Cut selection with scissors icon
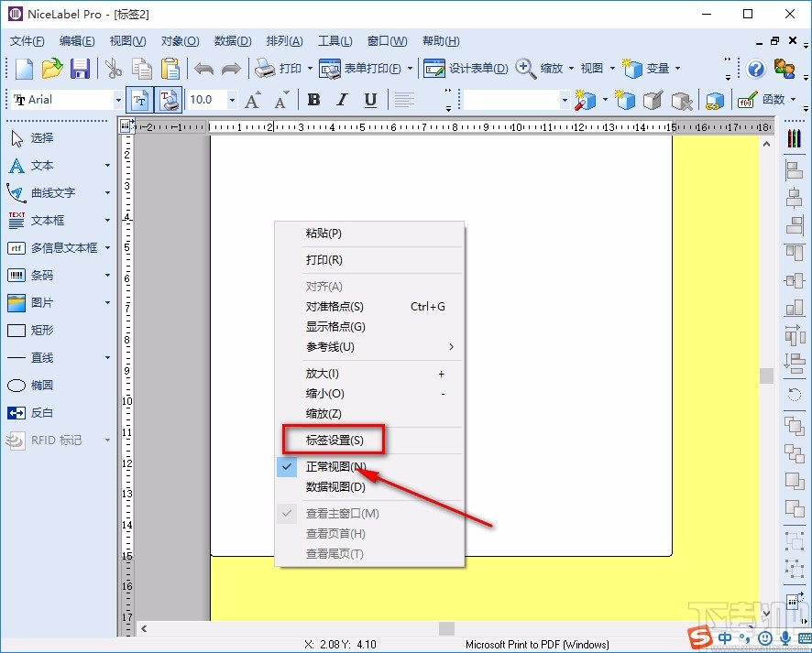The image size is (812, 653). 113,69
